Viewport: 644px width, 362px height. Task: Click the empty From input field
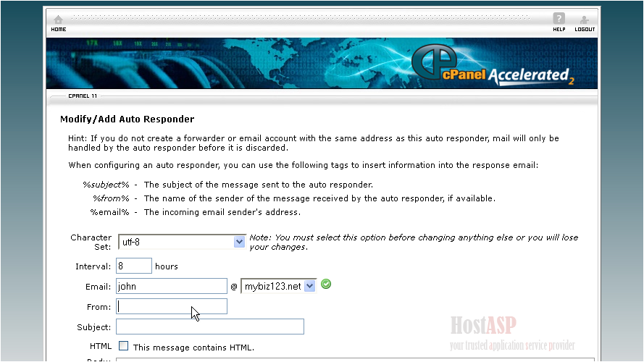point(172,306)
